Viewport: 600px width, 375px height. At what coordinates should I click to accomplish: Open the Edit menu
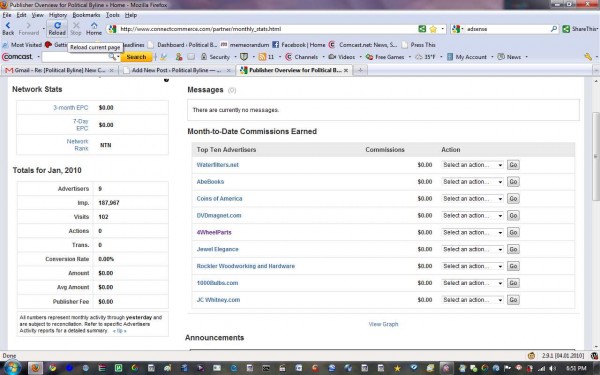point(21,15)
